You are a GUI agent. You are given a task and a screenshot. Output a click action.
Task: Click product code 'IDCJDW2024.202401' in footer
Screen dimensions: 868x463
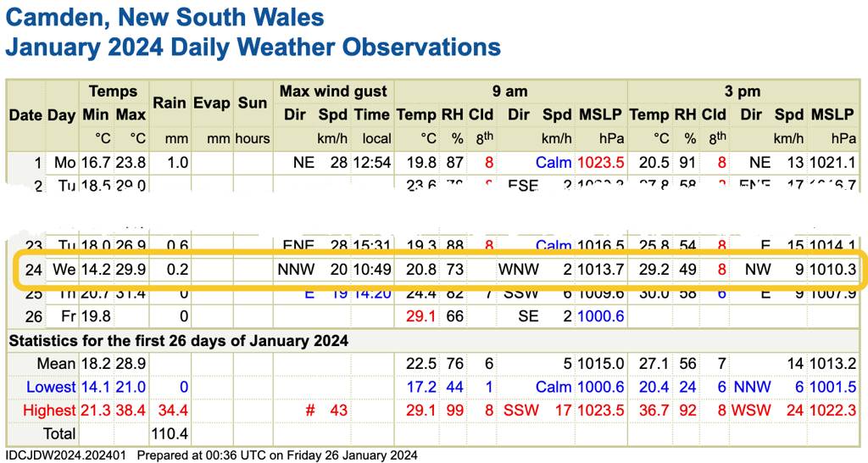coord(66,456)
